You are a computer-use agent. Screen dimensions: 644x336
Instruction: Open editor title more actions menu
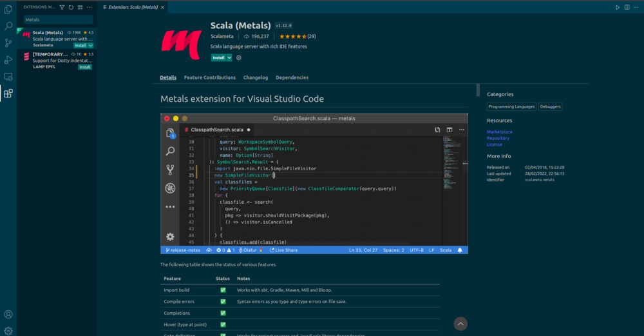636,7
